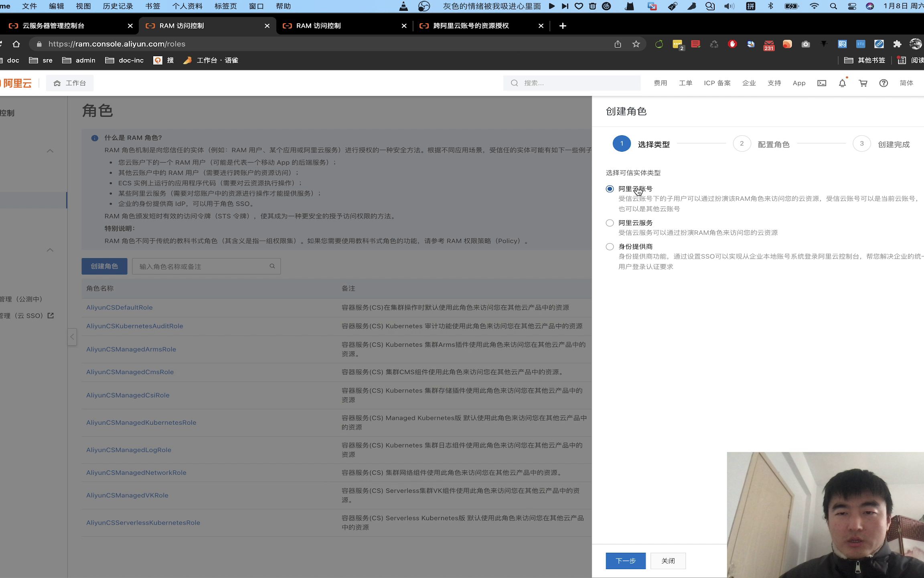This screenshot has height=578, width=924.
Task: Click the browser home icon
Action: pos(16,44)
